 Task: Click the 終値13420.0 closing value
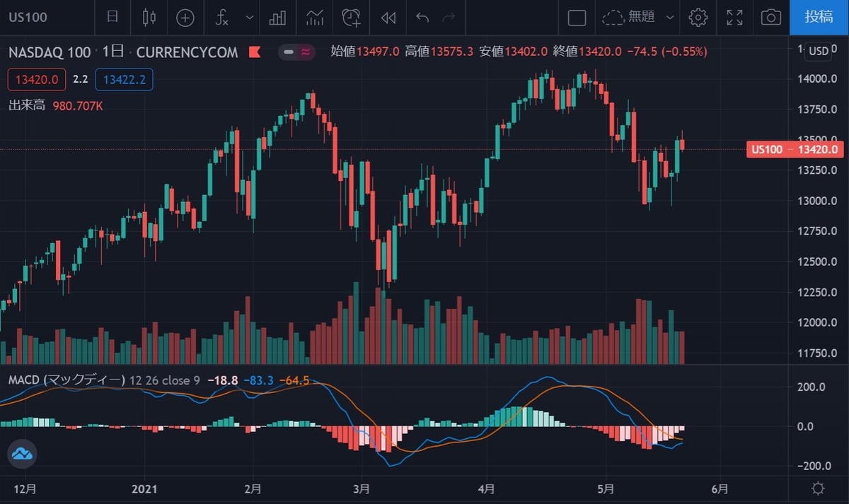coord(587,52)
